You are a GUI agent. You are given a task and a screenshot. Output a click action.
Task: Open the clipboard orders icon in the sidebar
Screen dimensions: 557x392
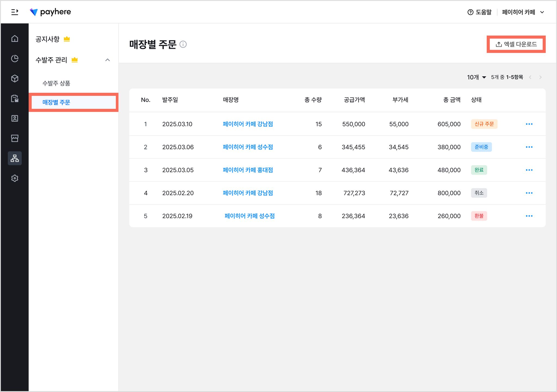tap(15, 98)
